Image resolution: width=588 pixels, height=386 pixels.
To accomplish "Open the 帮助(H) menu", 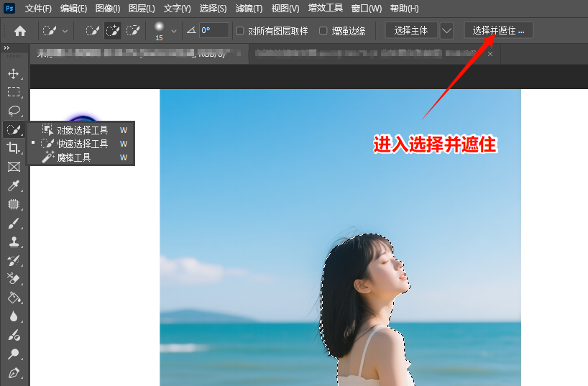I will point(404,8).
